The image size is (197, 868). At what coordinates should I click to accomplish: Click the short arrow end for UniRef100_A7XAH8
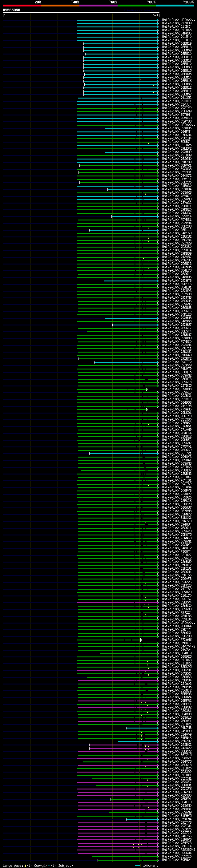pyautogui.click(x=147, y=389)
